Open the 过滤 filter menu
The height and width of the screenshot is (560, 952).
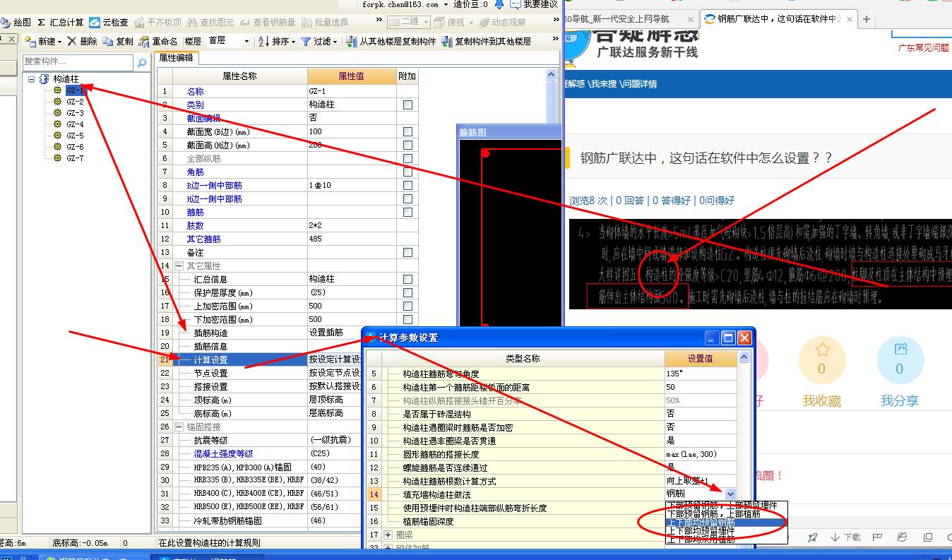point(319,42)
